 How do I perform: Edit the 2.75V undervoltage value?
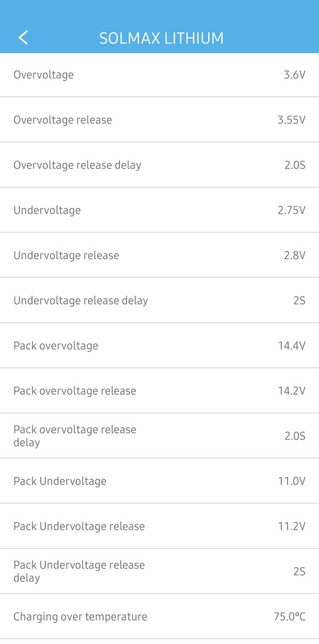(291, 211)
